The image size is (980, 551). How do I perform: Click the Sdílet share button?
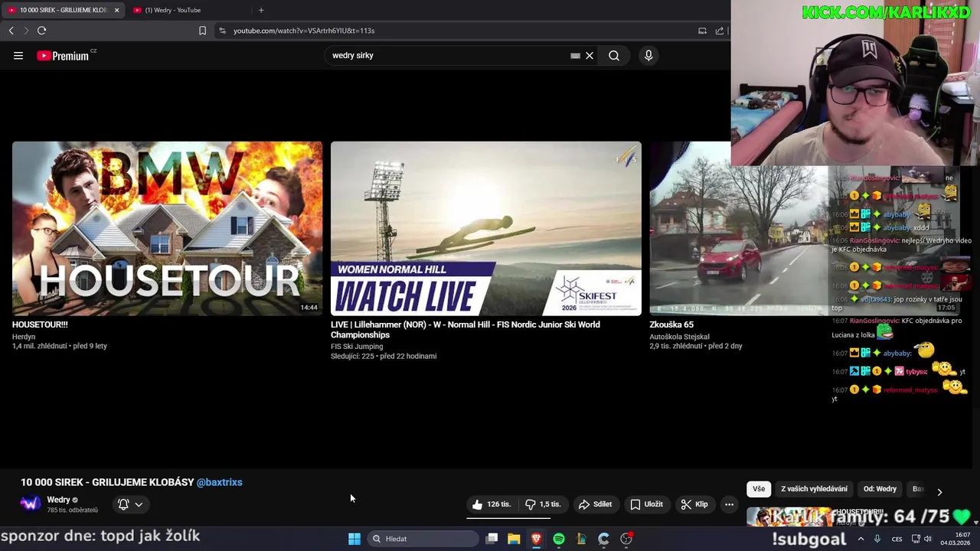[596, 504]
